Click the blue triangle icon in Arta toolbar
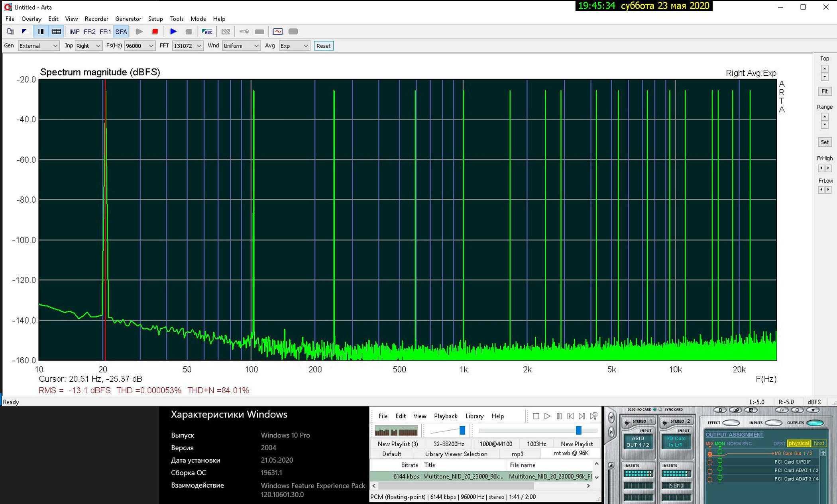Screen dimensions: 837x504 24,31
